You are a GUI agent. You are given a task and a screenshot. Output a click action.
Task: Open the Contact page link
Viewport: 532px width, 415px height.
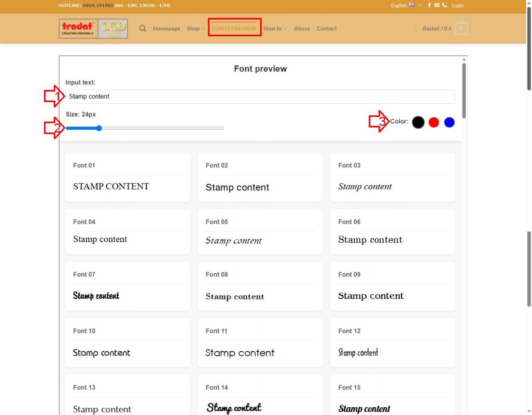(327, 29)
